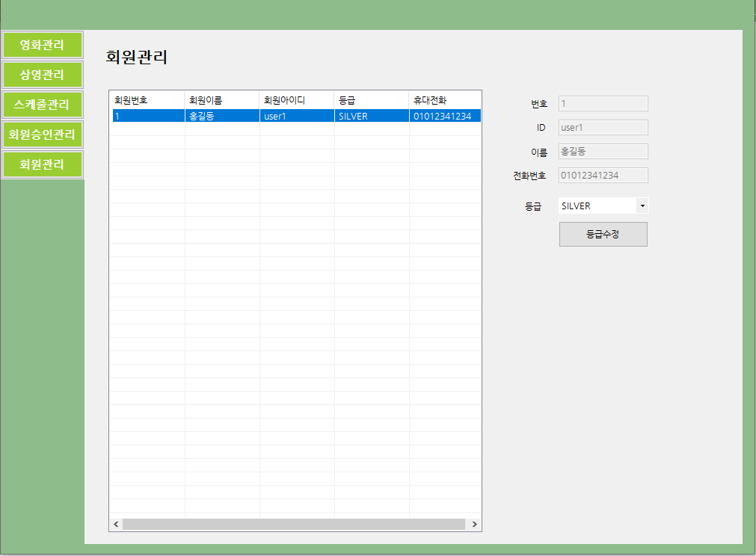
Task: Open the 상영관리 section
Action: point(43,75)
